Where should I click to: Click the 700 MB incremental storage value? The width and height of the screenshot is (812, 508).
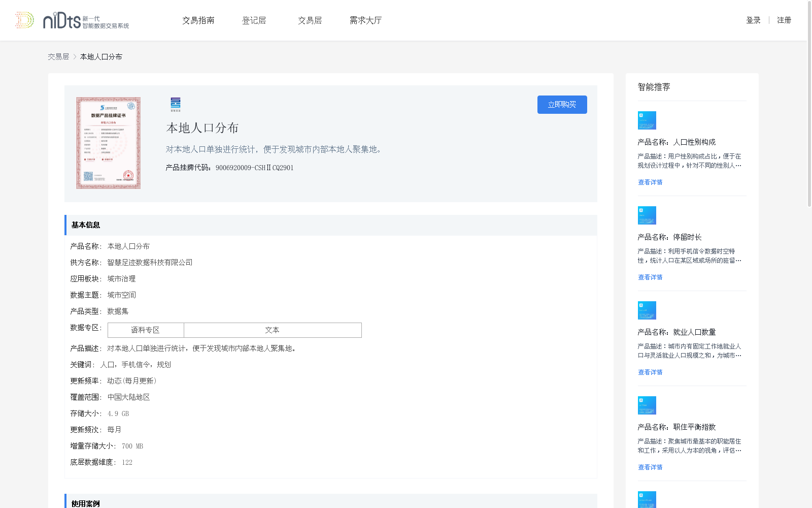click(132, 446)
